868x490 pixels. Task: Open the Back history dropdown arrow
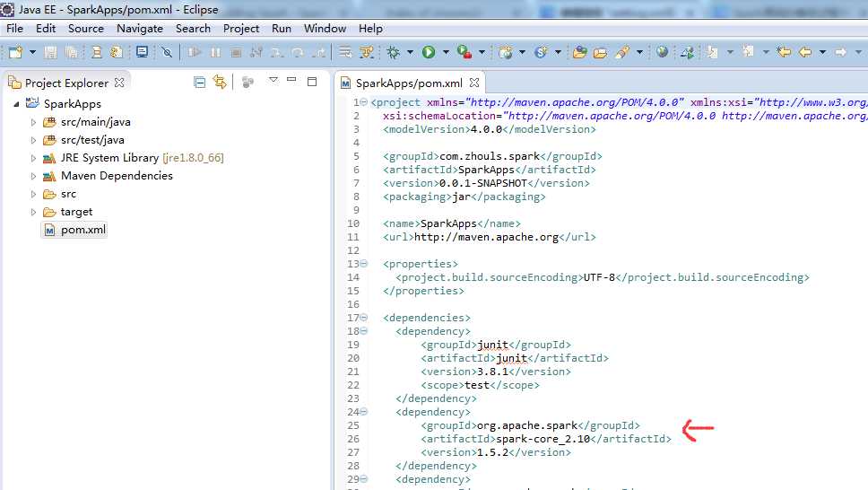coord(822,52)
